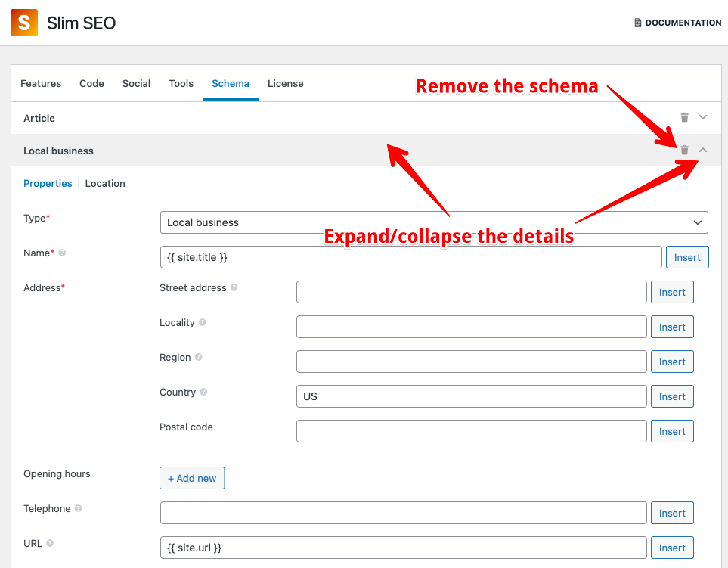Open the Tools tab
This screenshot has width=728, height=568.
tap(181, 84)
